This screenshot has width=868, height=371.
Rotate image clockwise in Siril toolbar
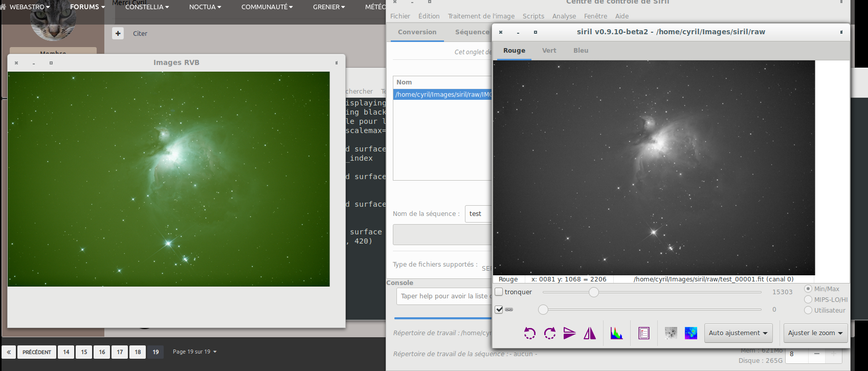tap(550, 333)
